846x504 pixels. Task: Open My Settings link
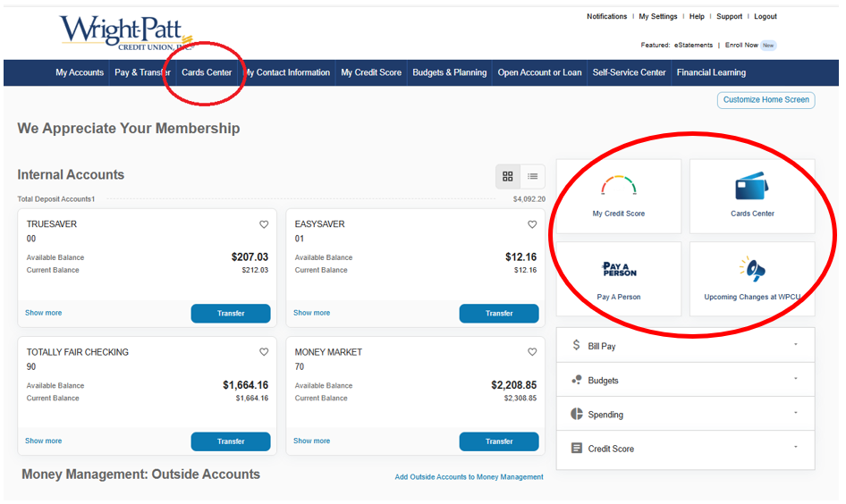[657, 16]
